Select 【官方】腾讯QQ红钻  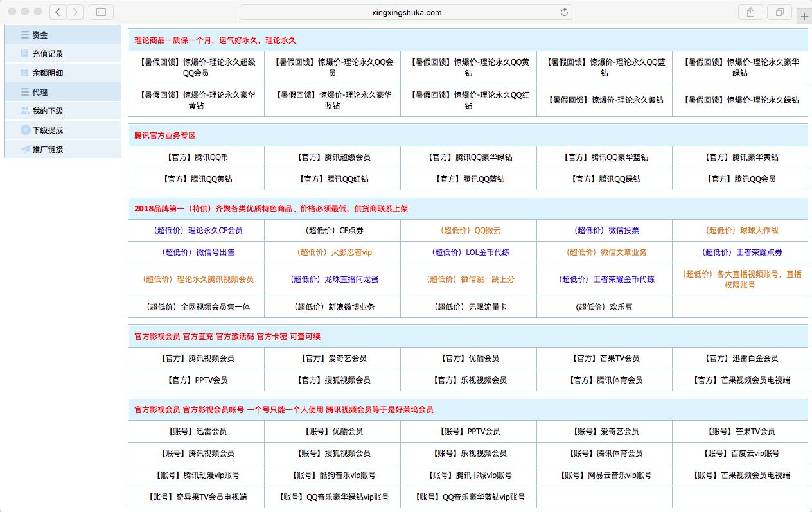(x=332, y=179)
